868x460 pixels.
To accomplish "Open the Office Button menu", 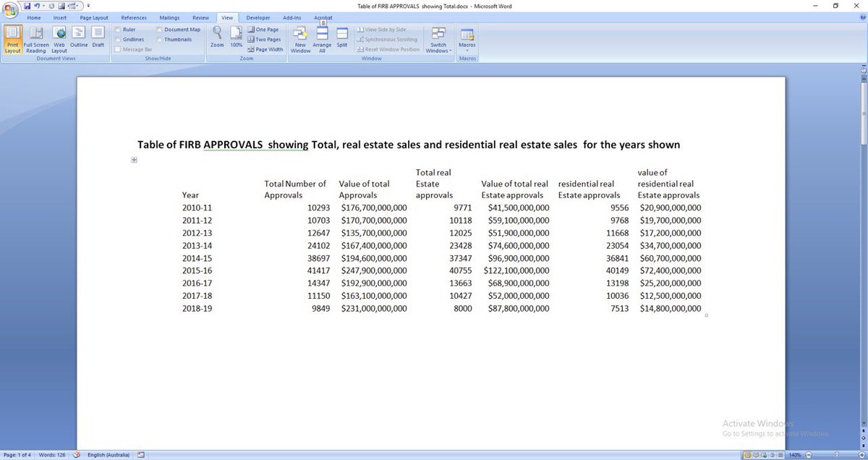I will pyautogui.click(x=9, y=9).
